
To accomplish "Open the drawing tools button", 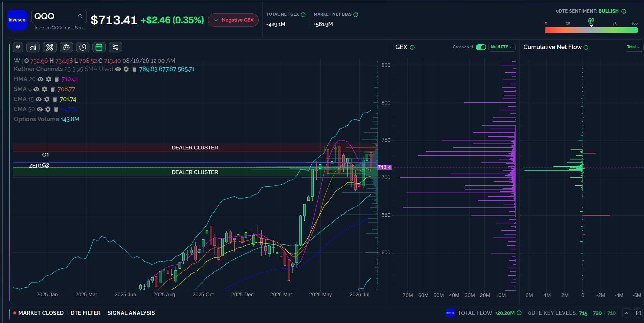I will pyautogui.click(x=50, y=47).
